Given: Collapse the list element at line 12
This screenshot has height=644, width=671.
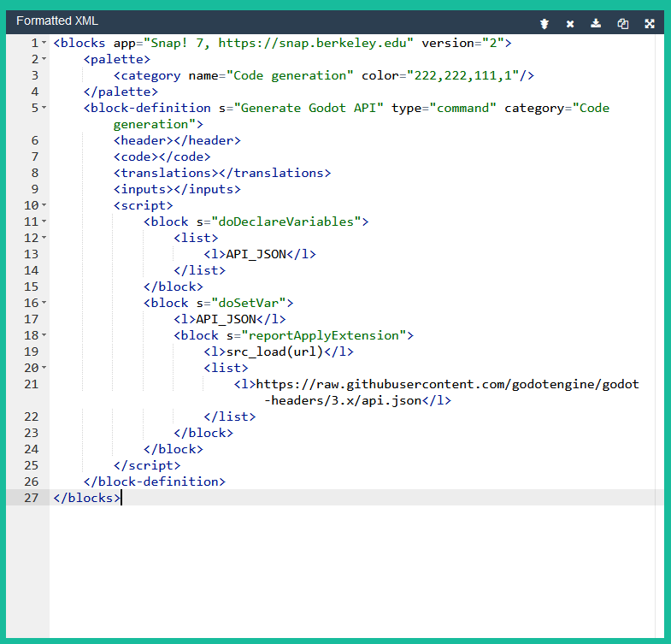Looking at the screenshot, I should pos(44,238).
